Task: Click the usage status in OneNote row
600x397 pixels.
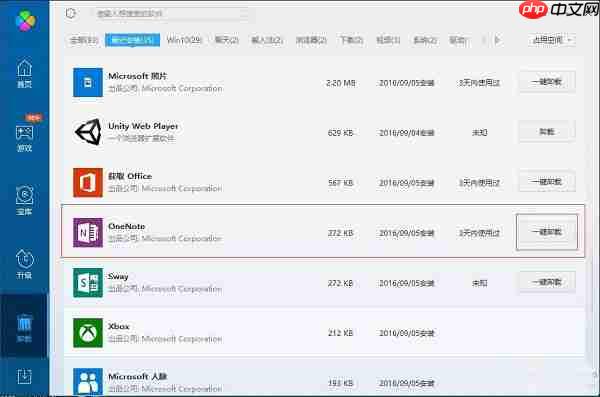Action: tap(479, 233)
